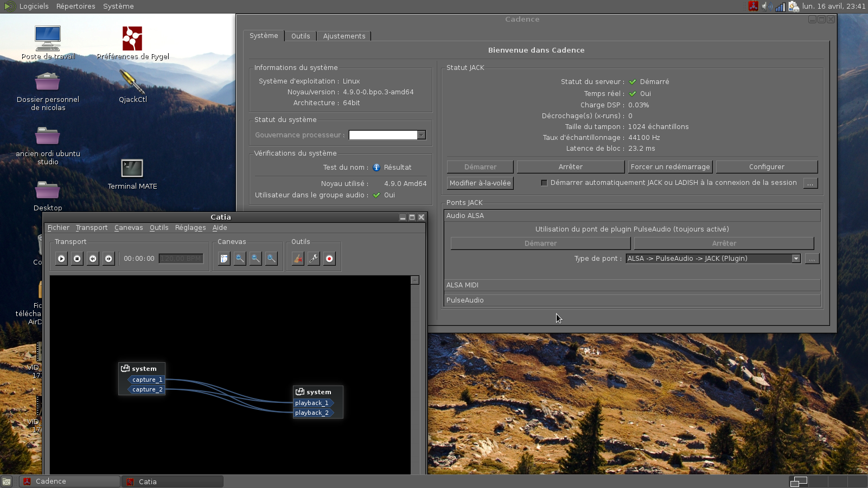Open the Canevas menu in Catia
This screenshot has height=488, width=868.
tap(129, 228)
